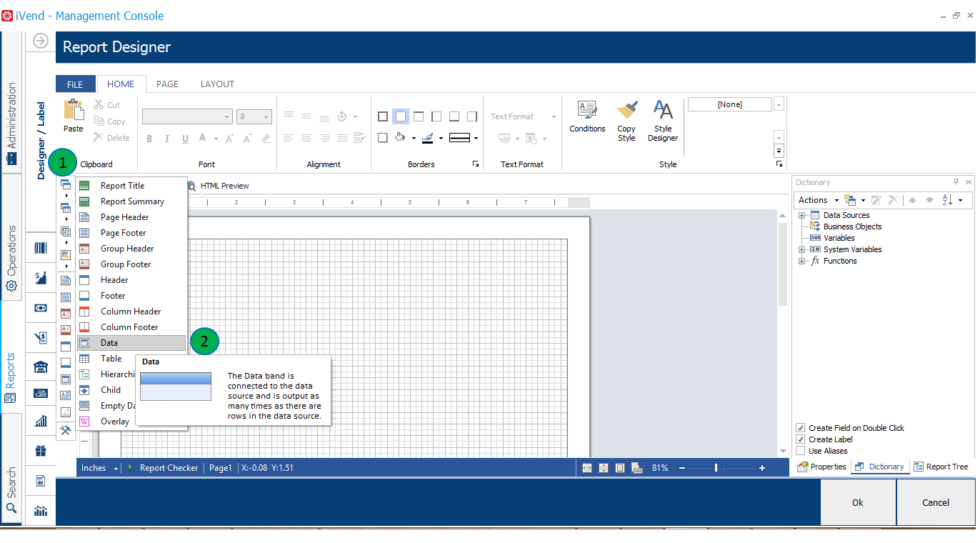Click the Paste clipboard icon
Image resolution: width=980 pixels, height=543 pixels.
pyautogui.click(x=74, y=110)
